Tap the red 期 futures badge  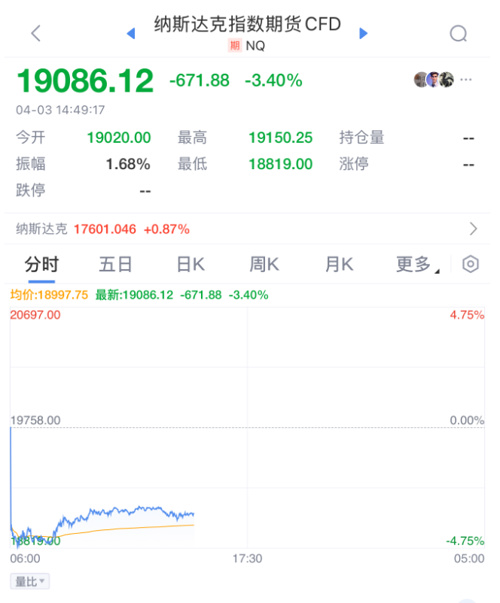coord(235,46)
